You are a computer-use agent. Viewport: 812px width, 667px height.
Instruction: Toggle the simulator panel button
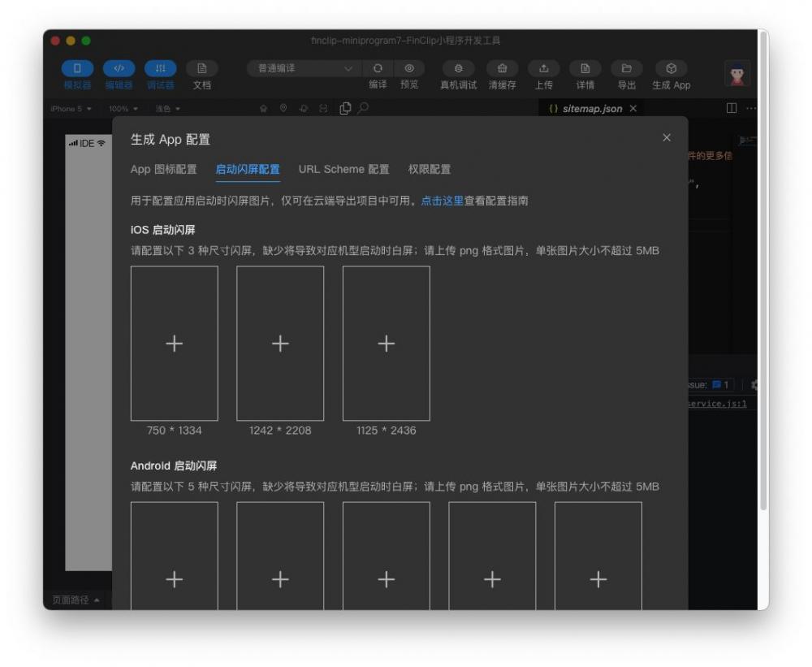click(77, 68)
